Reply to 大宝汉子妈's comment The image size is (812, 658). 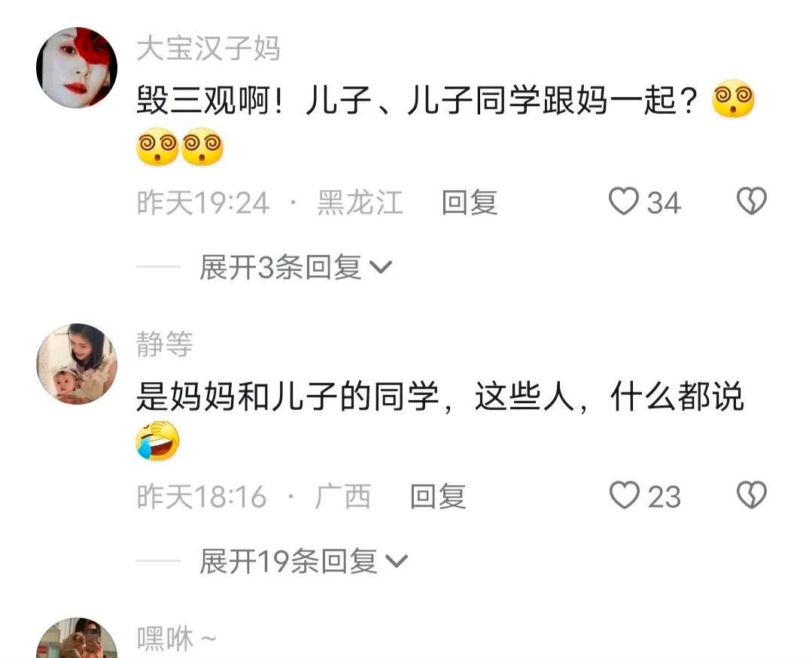click(x=470, y=202)
